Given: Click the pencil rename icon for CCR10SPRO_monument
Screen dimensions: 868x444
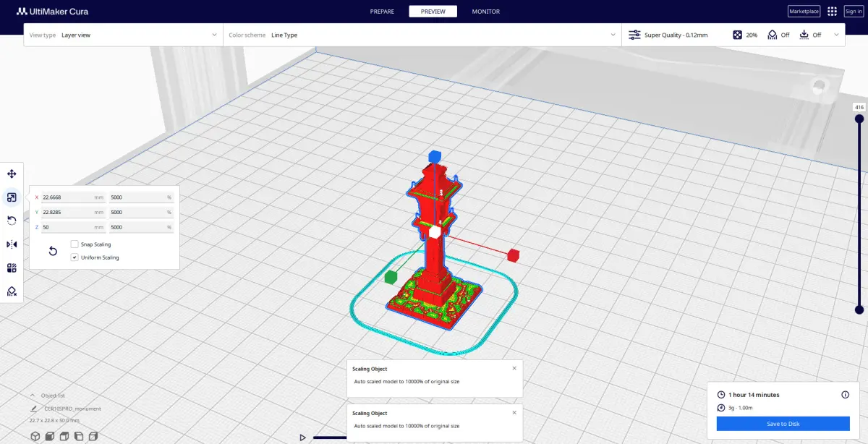Looking at the screenshot, I should [33, 409].
